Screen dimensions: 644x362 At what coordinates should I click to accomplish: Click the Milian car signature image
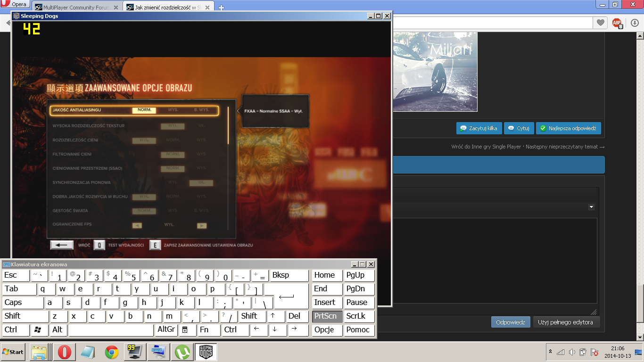point(435,72)
